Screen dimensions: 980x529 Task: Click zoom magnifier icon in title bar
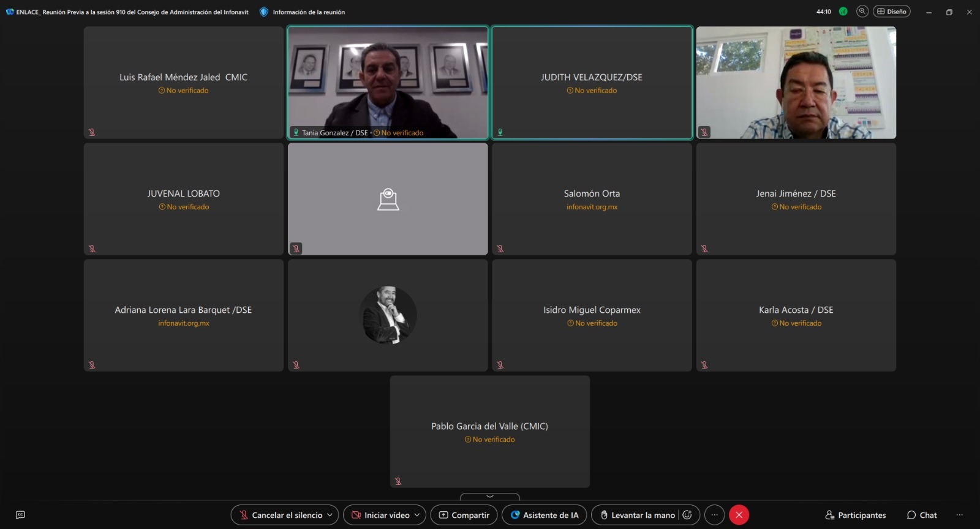pos(862,11)
